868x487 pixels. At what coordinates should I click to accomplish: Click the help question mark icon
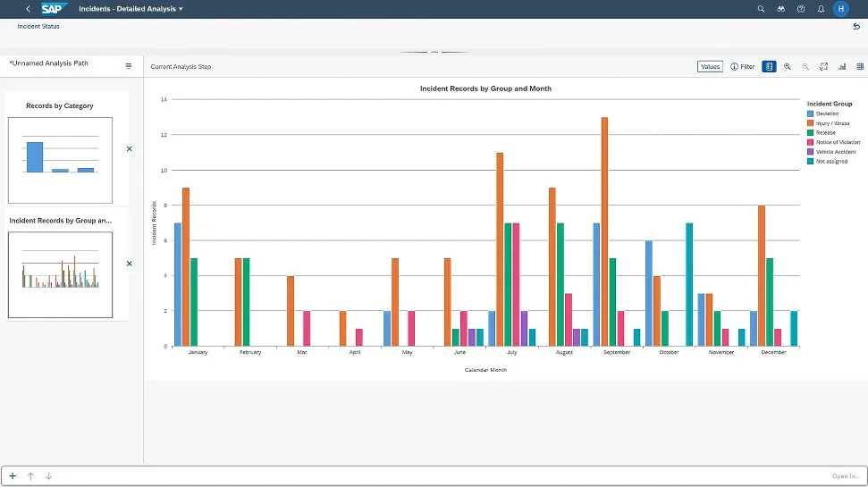(800, 9)
